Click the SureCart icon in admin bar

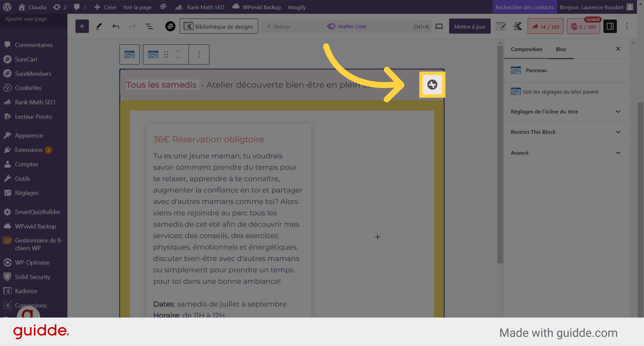(x=163, y=7)
